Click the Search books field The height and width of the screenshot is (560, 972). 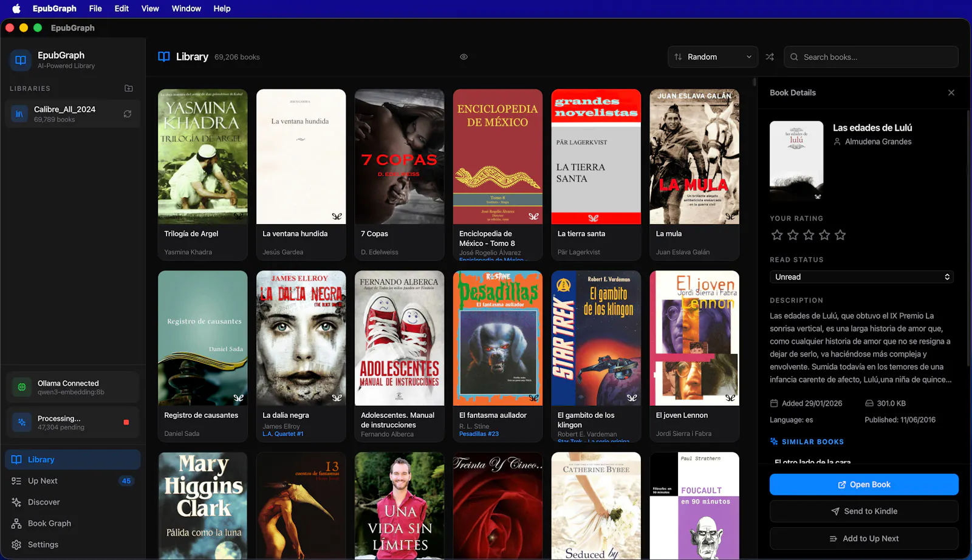pos(871,56)
